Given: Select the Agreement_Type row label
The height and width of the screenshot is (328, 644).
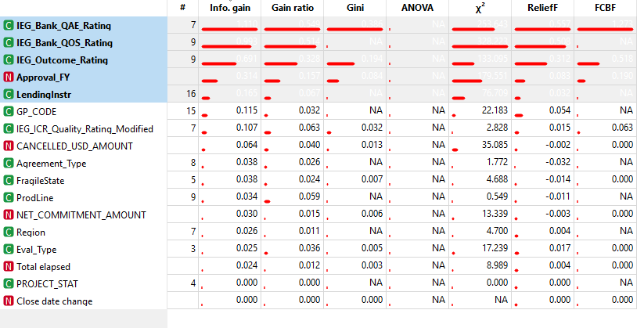Looking at the screenshot, I should 52,164.
